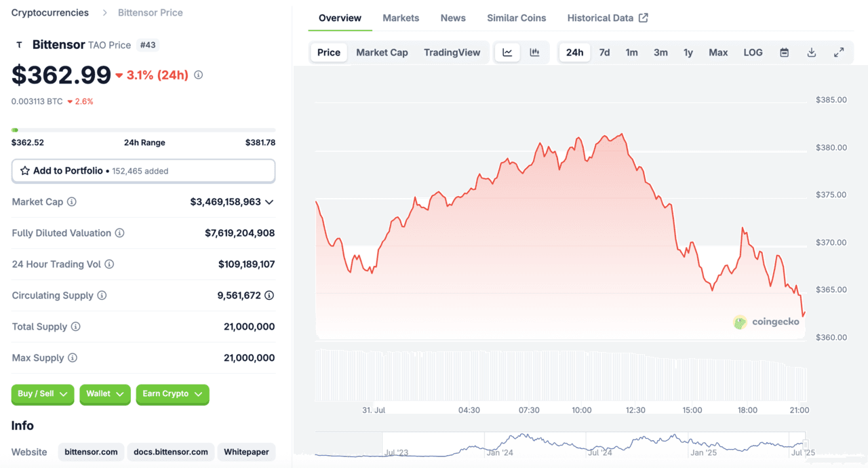Select the 24h time range
This screenshot has width=868, height=468.
tap(574, 52)
